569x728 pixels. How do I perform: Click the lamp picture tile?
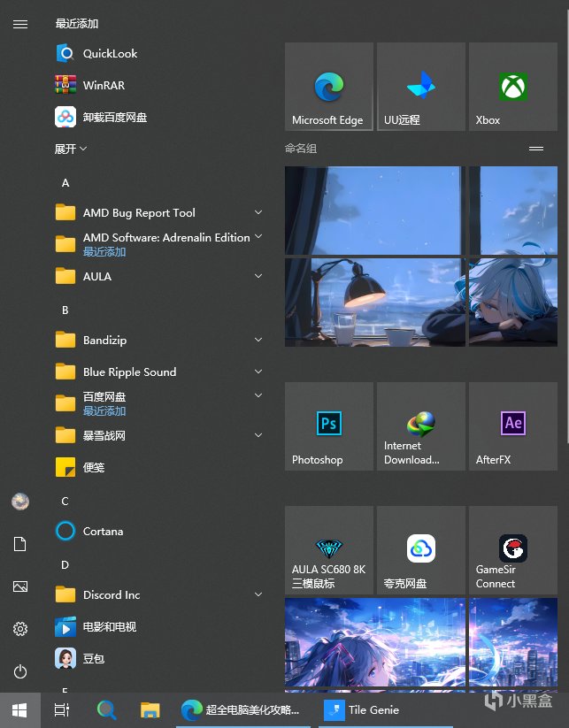375,303
